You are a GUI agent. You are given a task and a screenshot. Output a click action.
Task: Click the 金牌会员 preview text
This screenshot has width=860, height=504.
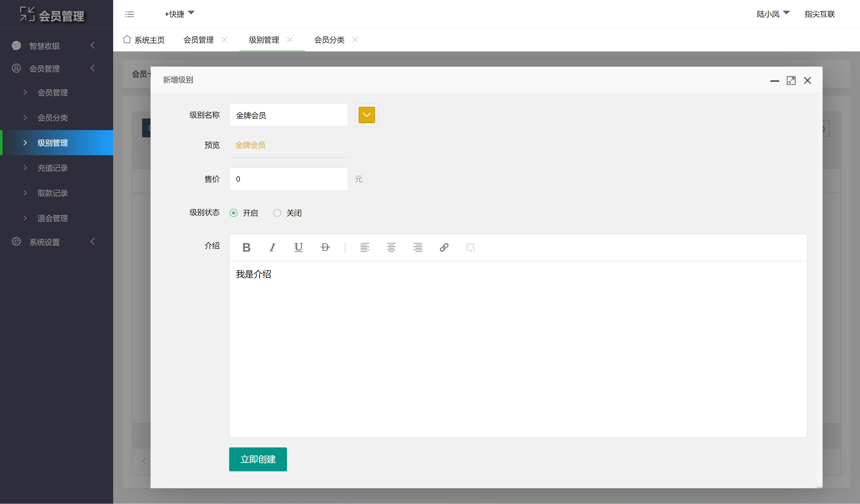pos(251,145)
